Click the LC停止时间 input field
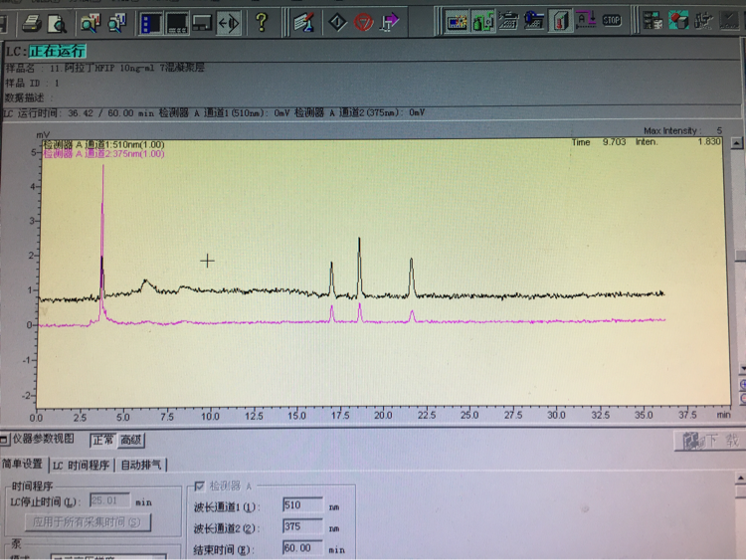The height and width of the screenshot is (560, 746). [109, 501]
